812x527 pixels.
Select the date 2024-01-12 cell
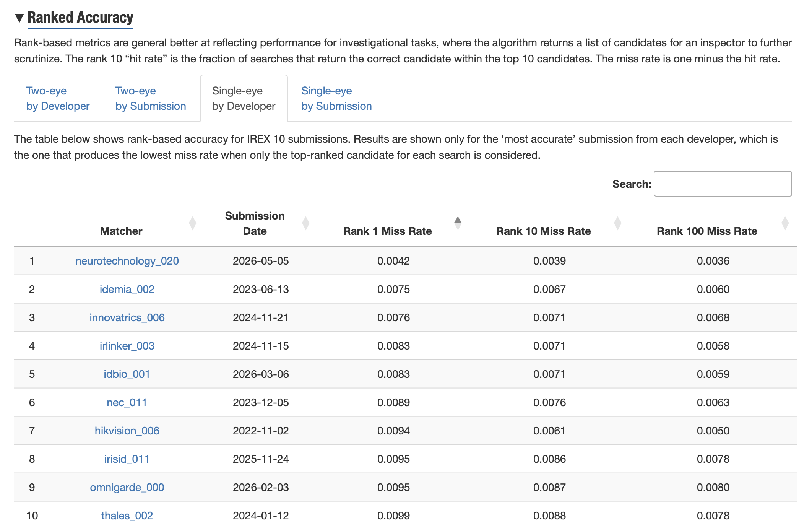[x=261, y=516]
